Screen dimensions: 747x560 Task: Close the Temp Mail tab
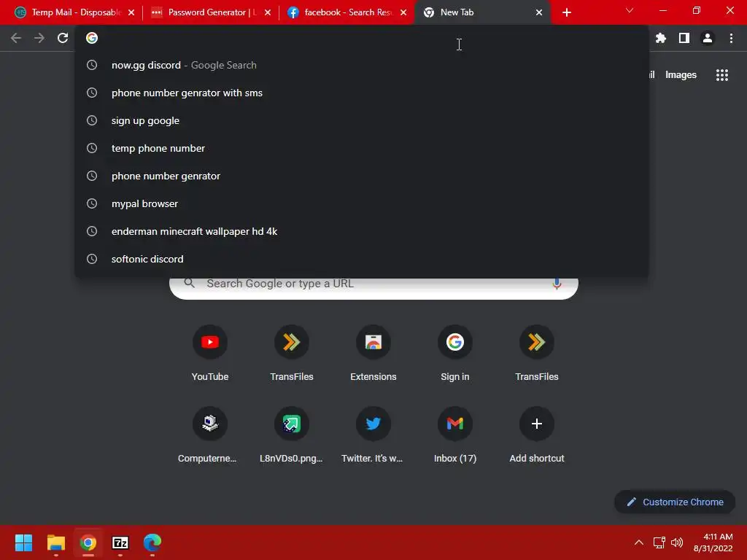[131, 12]
